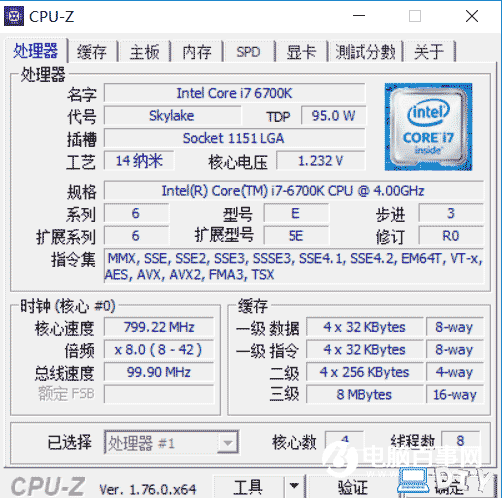Screen dimensions: 502x498
Task: Go to the 关于 tab
Action: pyautogui.click(x=429, y=52)
